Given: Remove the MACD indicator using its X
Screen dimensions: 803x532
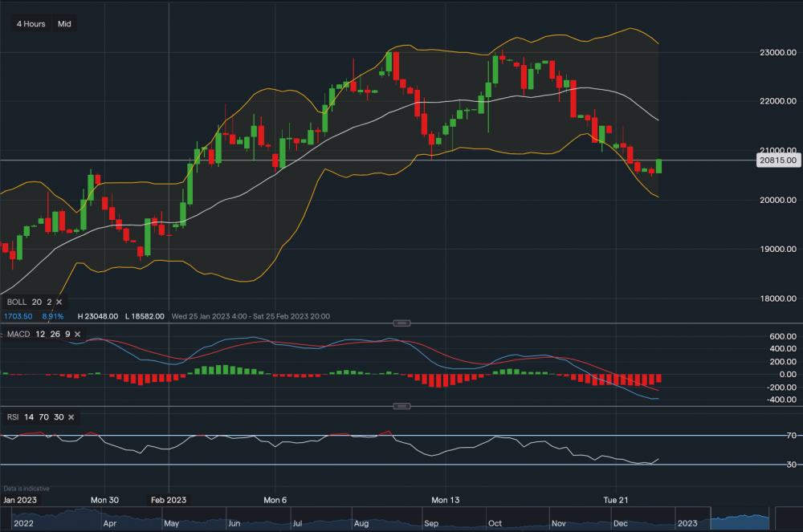Looking at the screenshot, I should coord(75,333).
